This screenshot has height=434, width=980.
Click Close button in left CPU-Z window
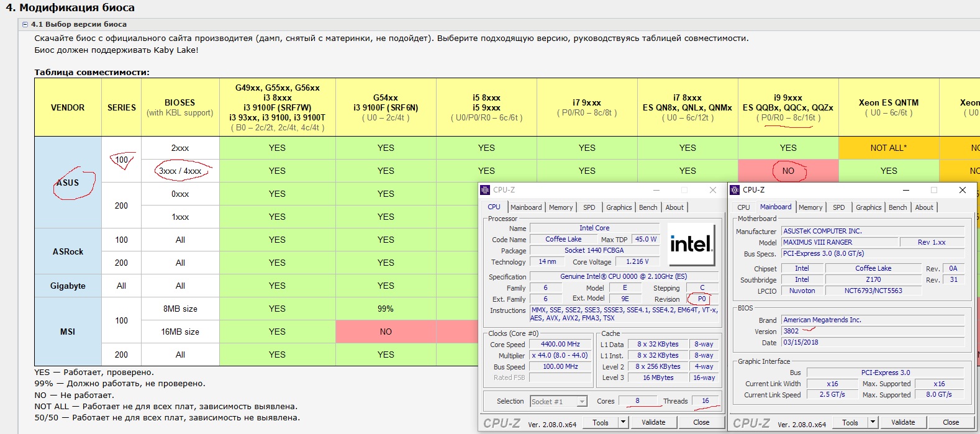pyautogui.click(x=701, y=423)
